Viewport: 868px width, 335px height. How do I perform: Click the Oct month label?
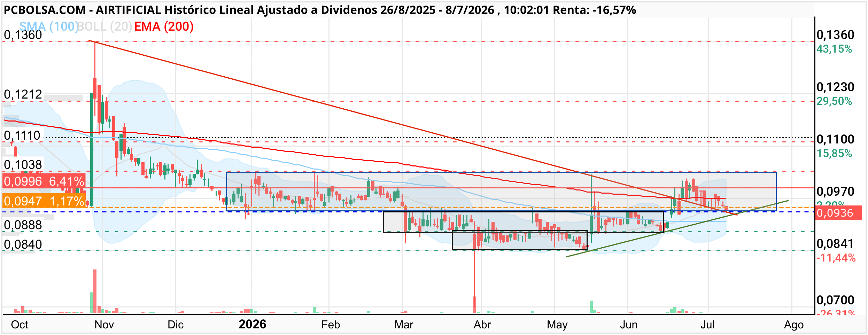coord(20,325)
